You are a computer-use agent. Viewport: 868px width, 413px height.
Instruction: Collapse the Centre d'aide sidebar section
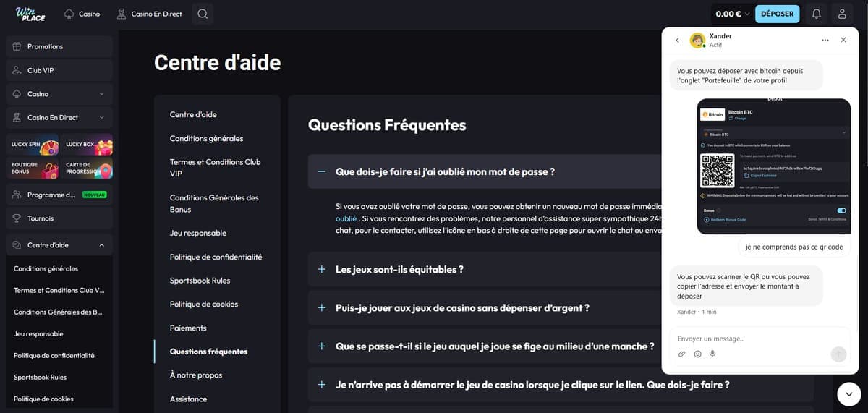(x=101, y=245)
